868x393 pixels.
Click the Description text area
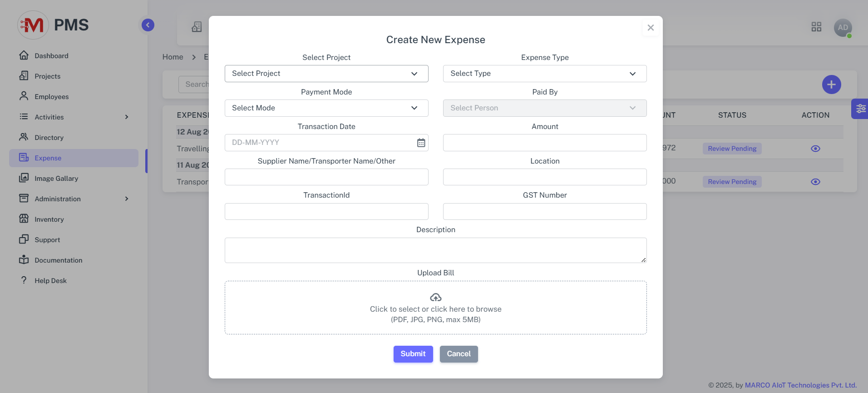pos(435,250)
